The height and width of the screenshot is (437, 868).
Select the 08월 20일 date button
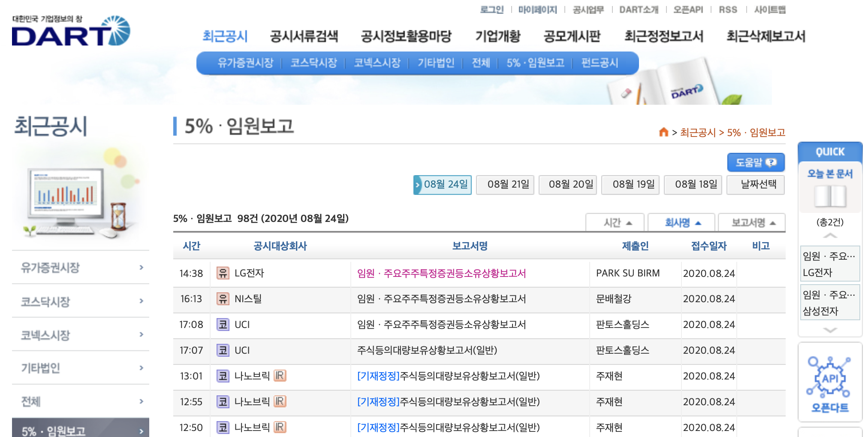[x=568, y=185]
